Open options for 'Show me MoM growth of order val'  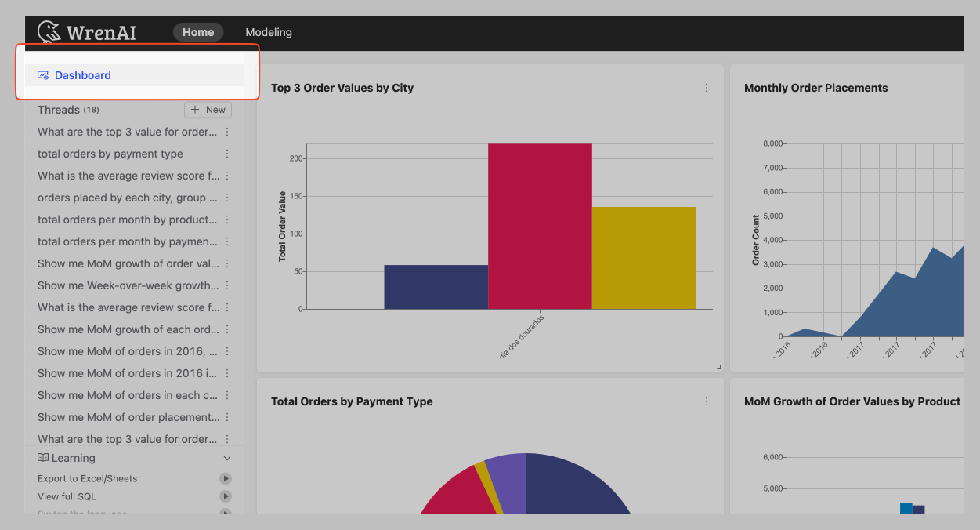227,263
